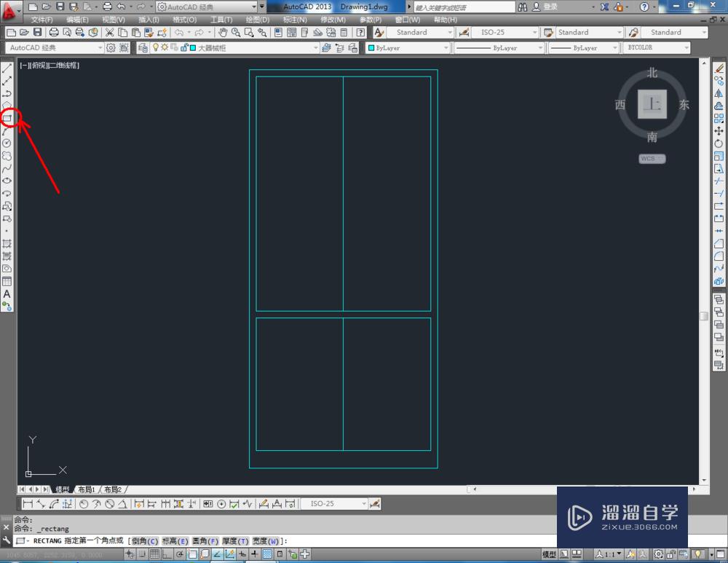The width and height of the screenshot is (728, 563).
Task: Toggle Lineweight display in status bar
Action: tap(254, 554)
